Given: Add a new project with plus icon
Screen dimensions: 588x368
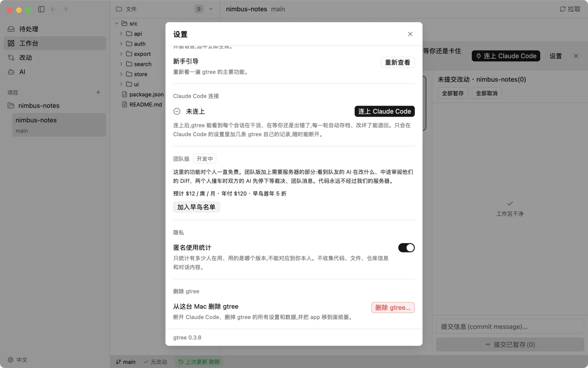Looking at the screenshot, I should 98,92.
